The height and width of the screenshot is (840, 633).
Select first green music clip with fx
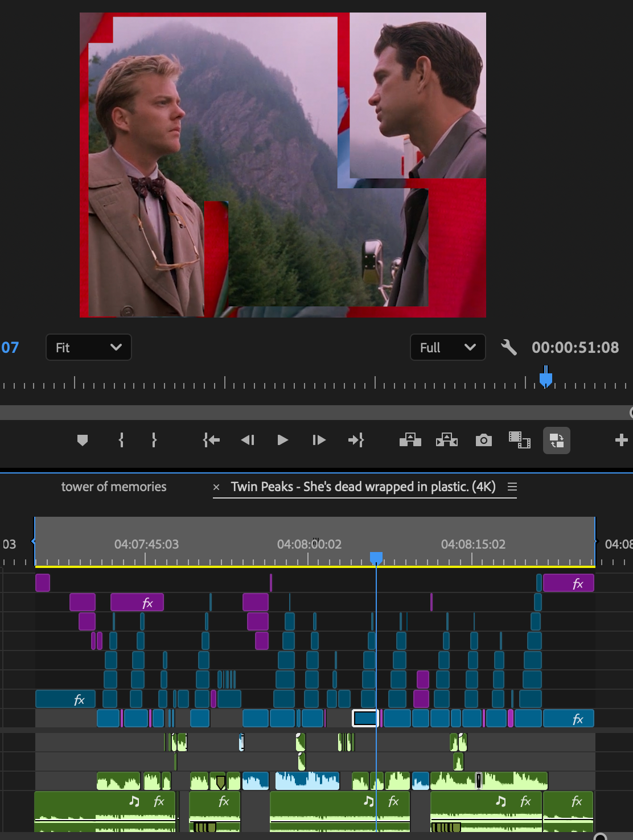[105, 812]
